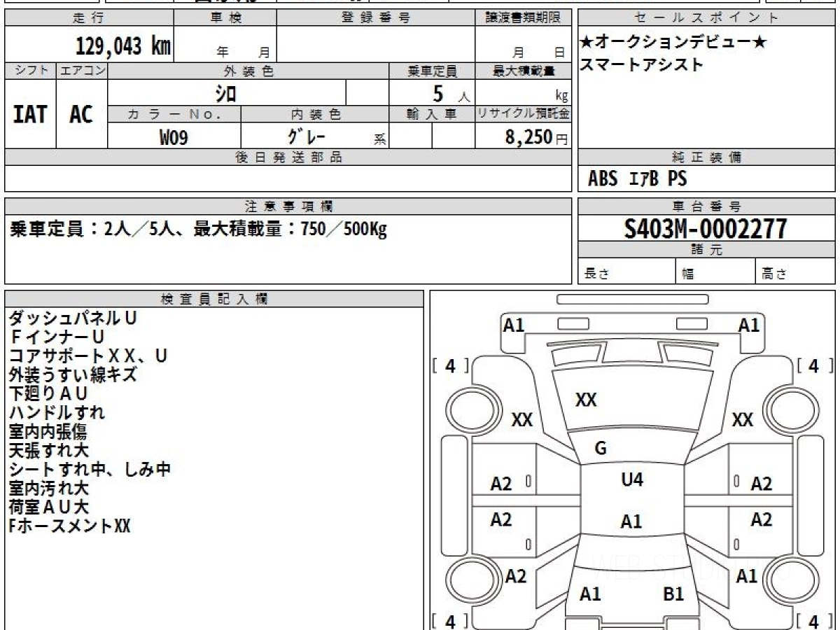
Task: Select the seating capacity value 5 人
Action: coord(451,94)
